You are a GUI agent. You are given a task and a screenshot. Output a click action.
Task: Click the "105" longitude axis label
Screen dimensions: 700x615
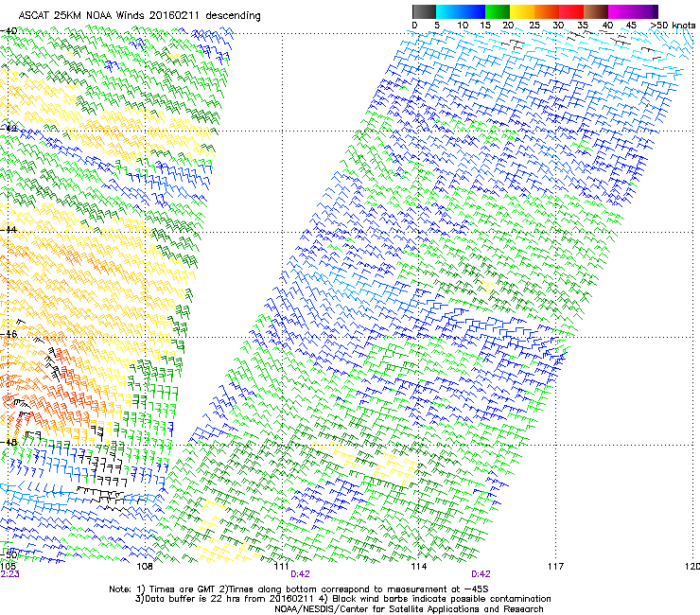click(8, 566)
